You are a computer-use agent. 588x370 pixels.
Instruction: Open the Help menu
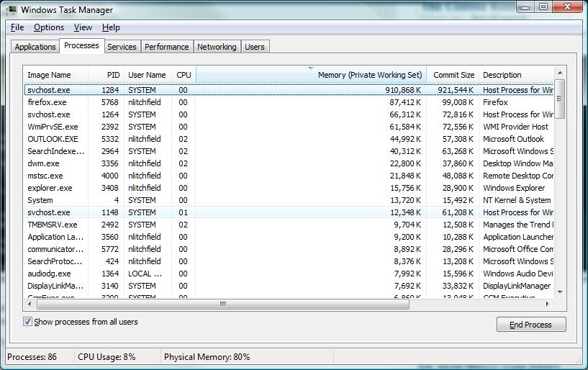pos(111,27)
